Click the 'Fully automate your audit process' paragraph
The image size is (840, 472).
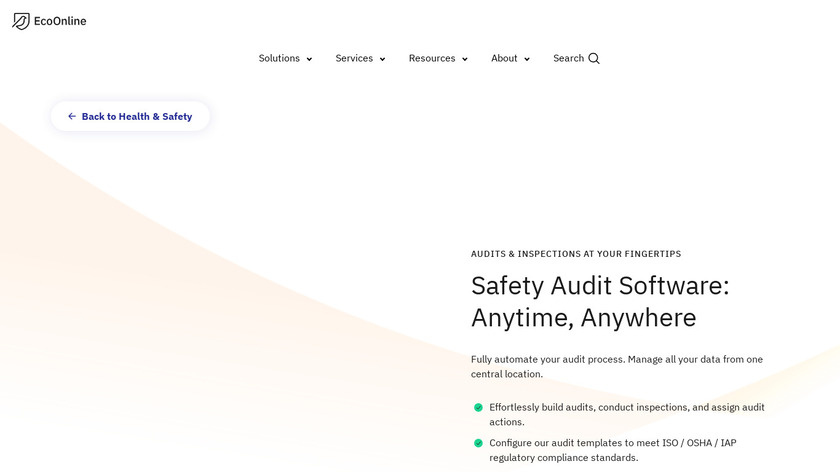pyautogui.click(x=617, y=366)
